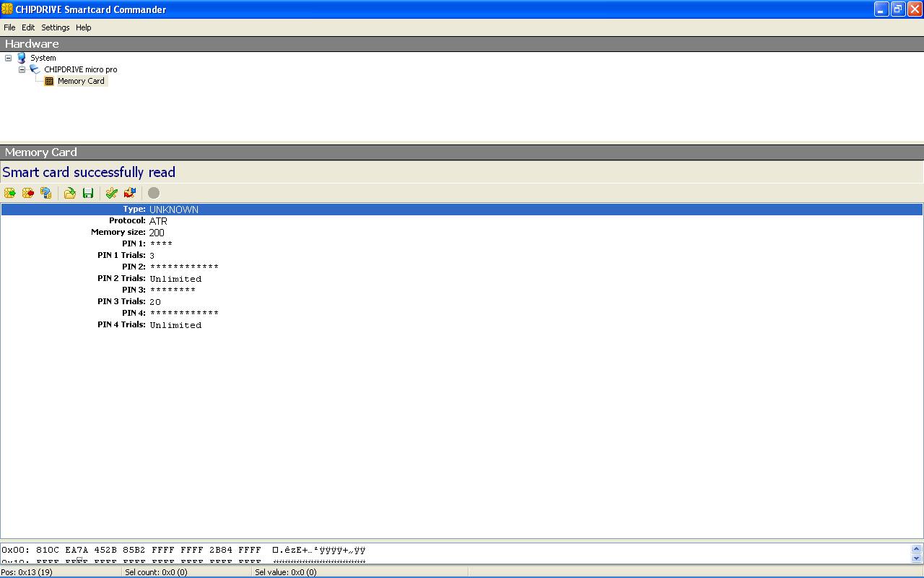The height and width of the screenshot is (578, 924).
Task: Click the PIN 2 Trials Unlimited value
Action: pos(175,279)
